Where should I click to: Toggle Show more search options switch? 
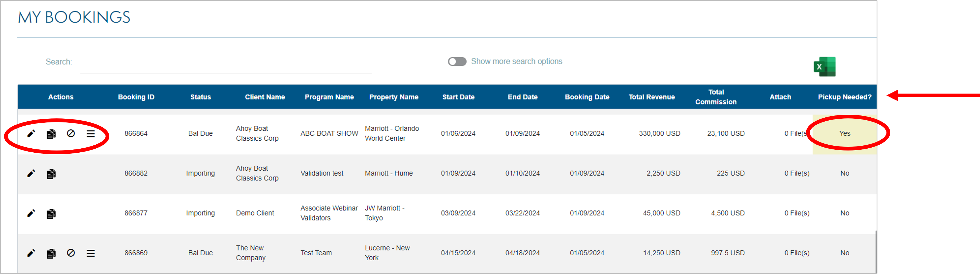pyautogui.click(x=457, y=62)
